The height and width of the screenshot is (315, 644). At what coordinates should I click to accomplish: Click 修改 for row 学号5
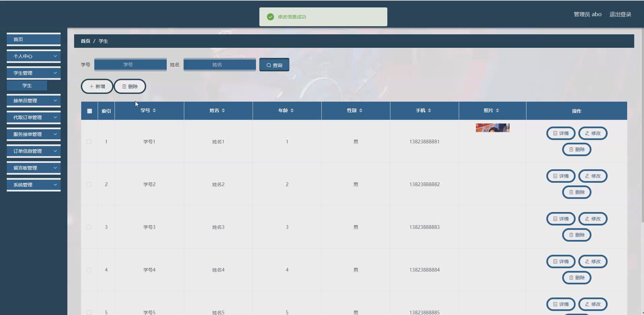click(x=593, y=304)
